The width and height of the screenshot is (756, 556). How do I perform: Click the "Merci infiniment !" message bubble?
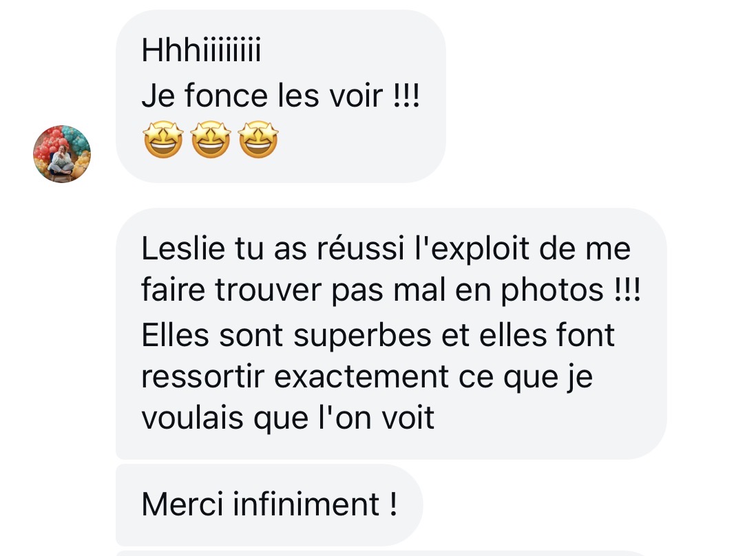[x=269, y=505]
